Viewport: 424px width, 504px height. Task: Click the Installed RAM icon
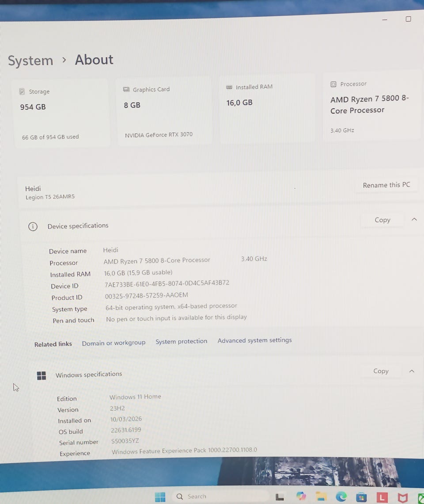(x=229, y=87)
